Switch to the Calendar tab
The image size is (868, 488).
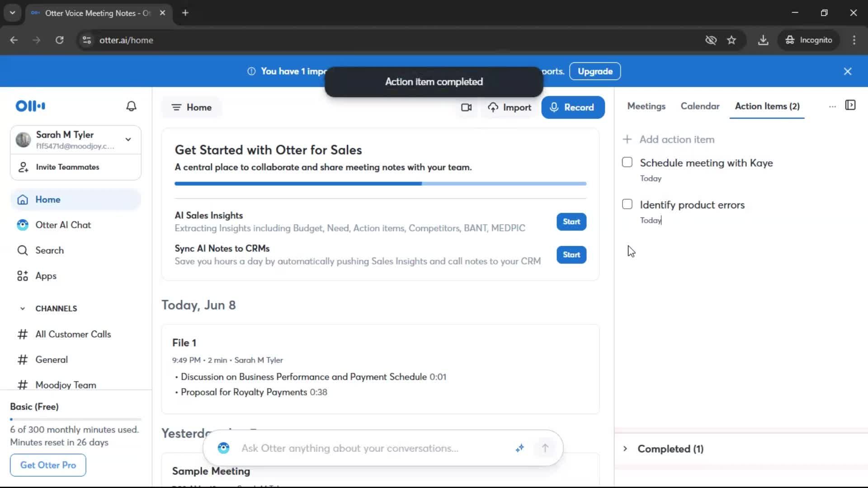tap(700, 106)
